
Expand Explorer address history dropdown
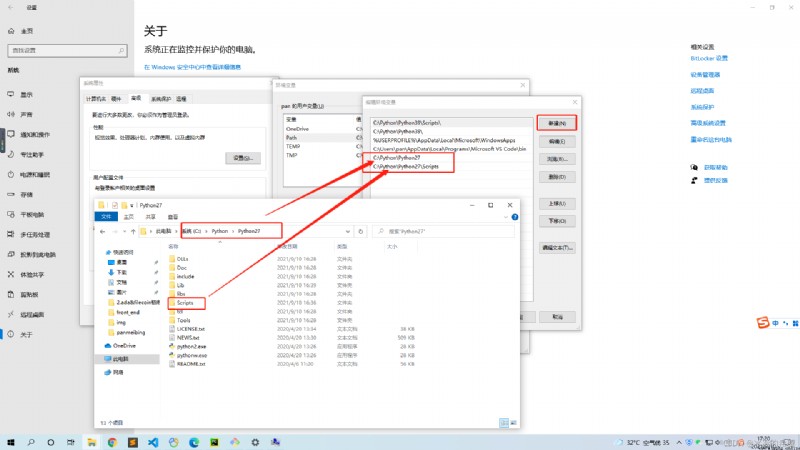tap(348, 232)
